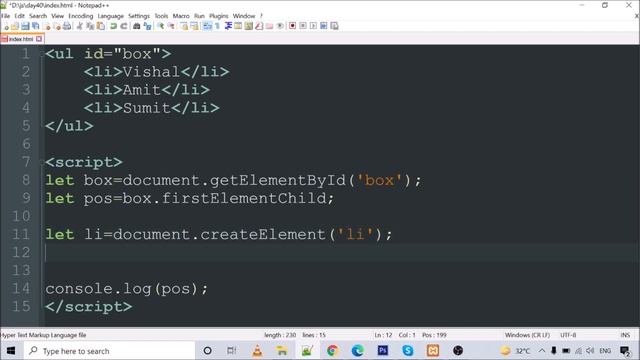Click the New file toolbar icon
This screenshot has height=360, width=640.
click(7, 26)
